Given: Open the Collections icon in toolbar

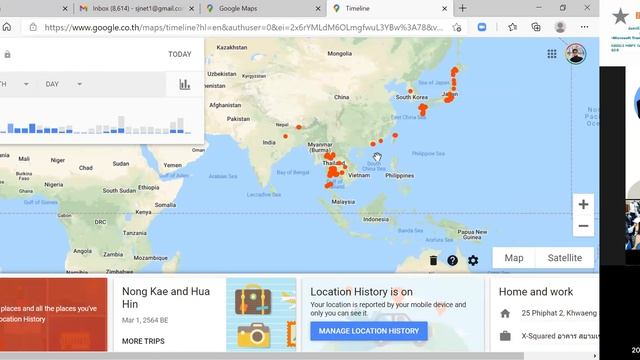Looking at the screenshot, I should pyautogui.click(x=536, y=27).
